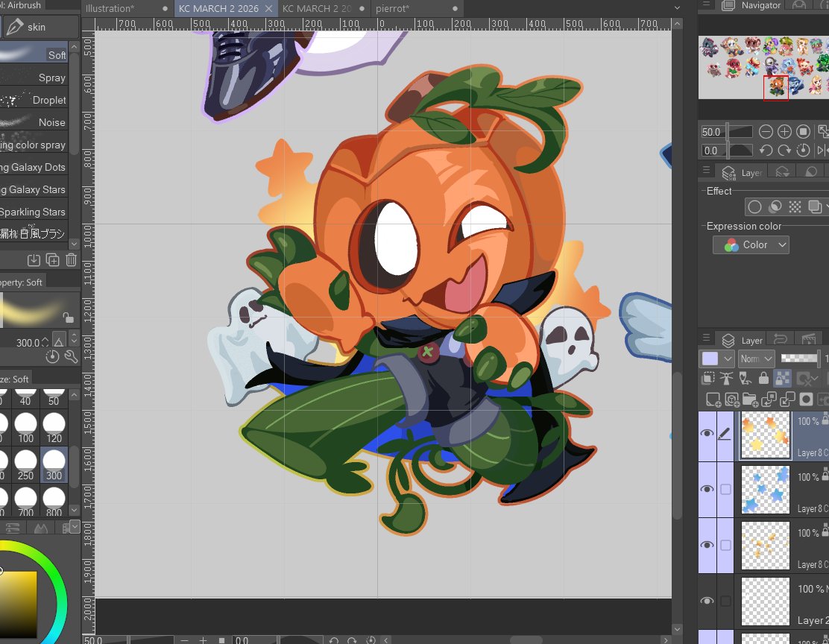
Task: Select the Noise airbrush sub tool
Action: [34, 122]
